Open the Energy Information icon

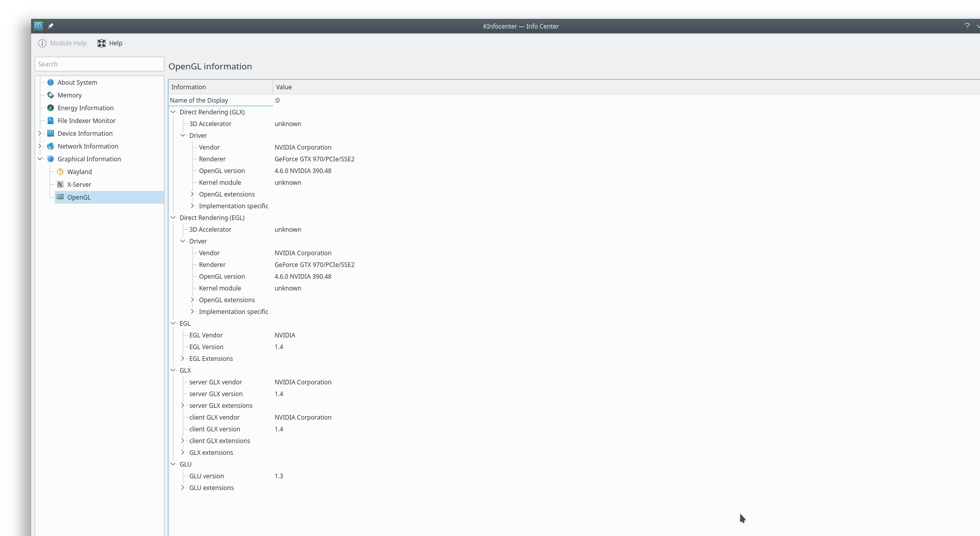click(x=51, y=108)
